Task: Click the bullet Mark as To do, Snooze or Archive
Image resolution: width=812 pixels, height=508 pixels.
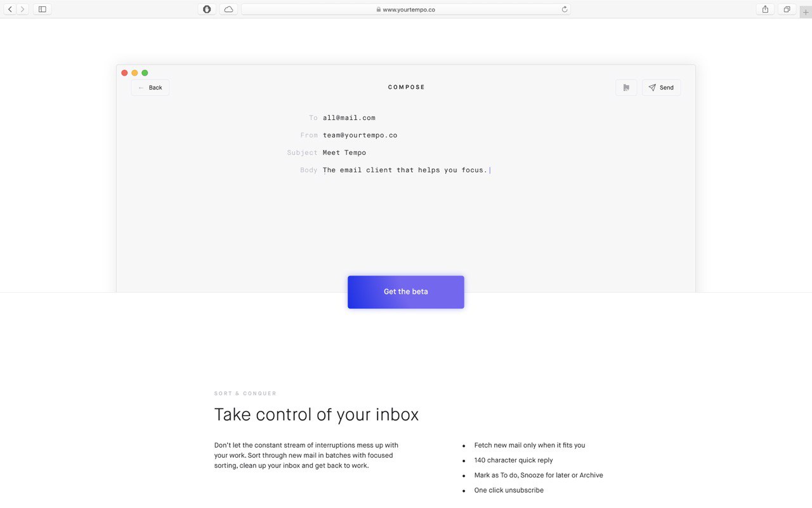Action: click(539, 475)
